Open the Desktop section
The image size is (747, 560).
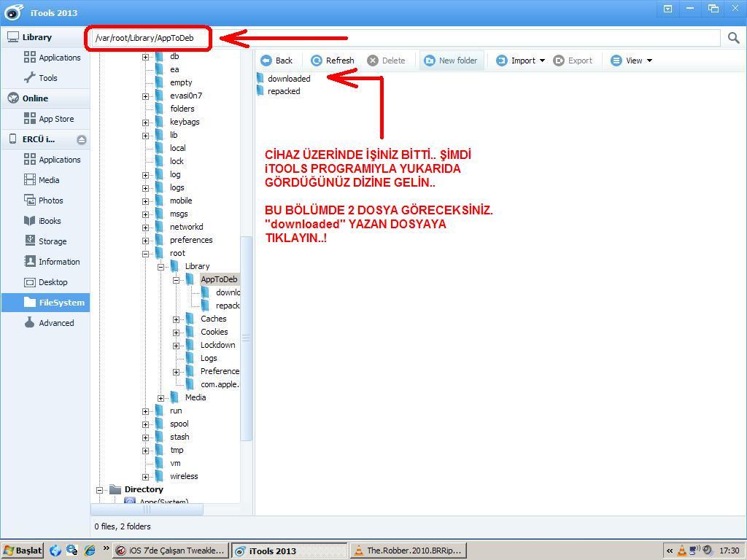tap(46, 282)
